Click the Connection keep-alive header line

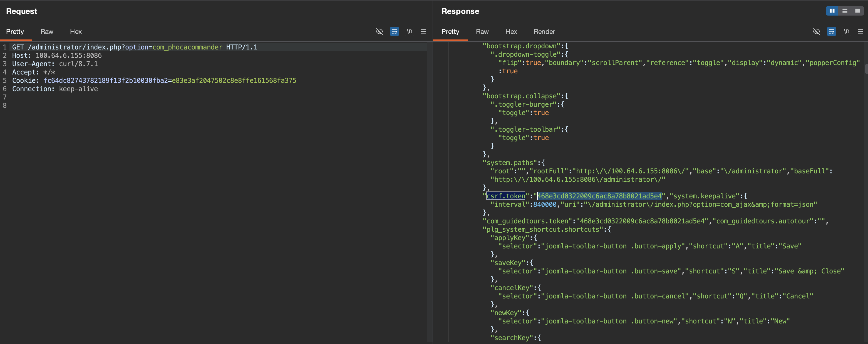click(55, 89)
